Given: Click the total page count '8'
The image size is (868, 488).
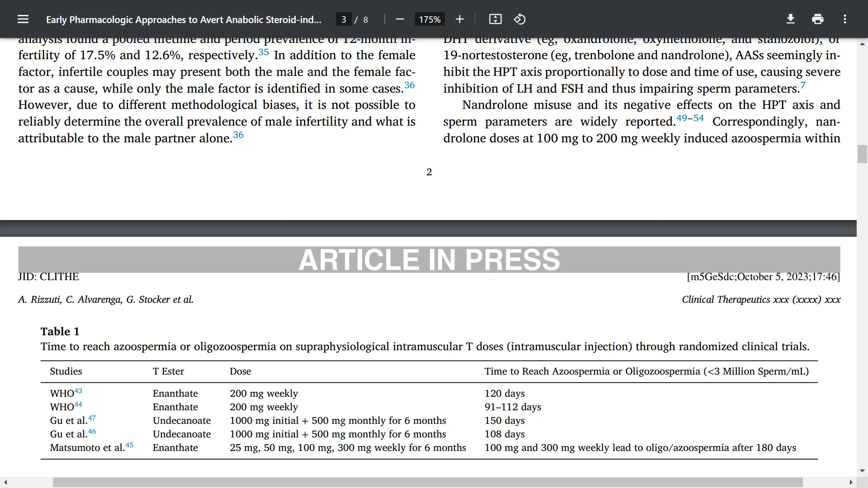Looking at the screenshot, I should pos(366,19).
